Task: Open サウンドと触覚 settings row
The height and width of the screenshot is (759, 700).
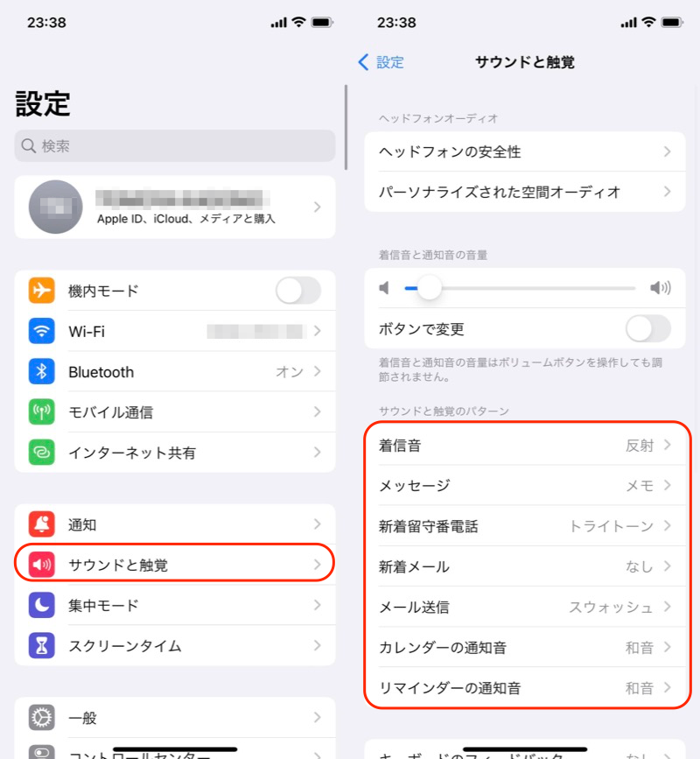Action: tap(175, 565)
